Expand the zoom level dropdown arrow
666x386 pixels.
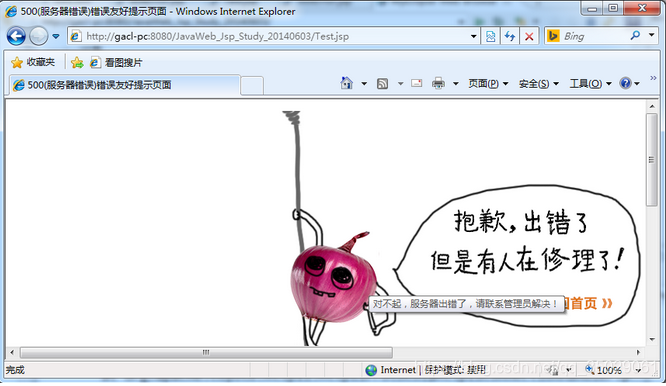pyautogui.click(x=638, y=371)
